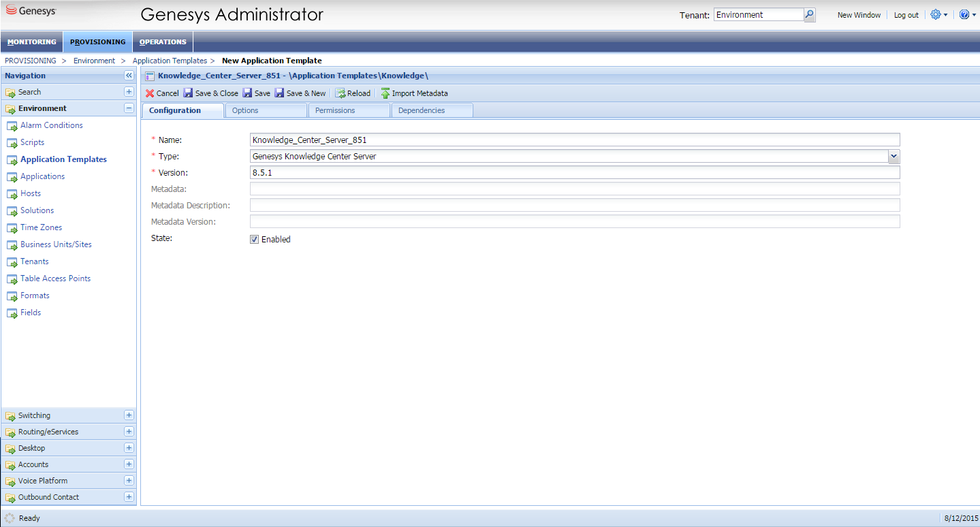Viewport: 980px width, 527px height.
Task: Click the Search folder icon
Action: point(10,93)
